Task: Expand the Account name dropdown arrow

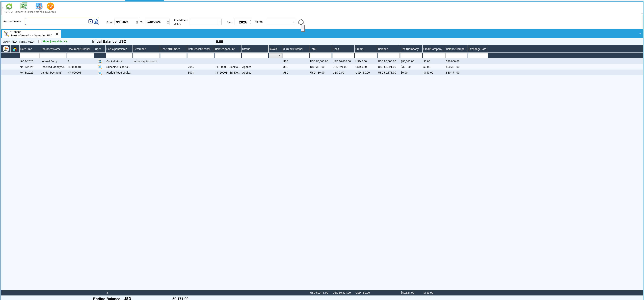Action: point(91,21)
